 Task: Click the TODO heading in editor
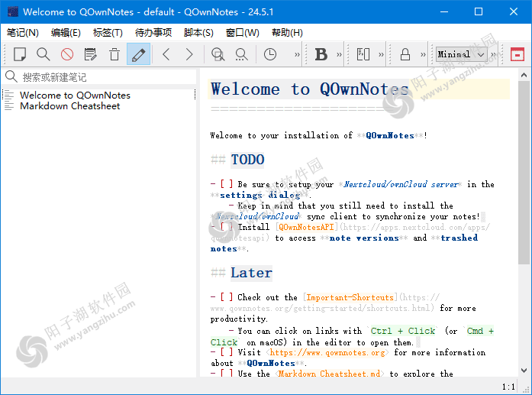247,159
